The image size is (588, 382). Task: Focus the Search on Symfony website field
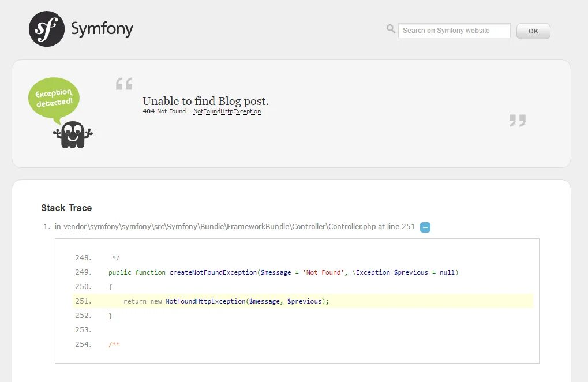[454, 31]
